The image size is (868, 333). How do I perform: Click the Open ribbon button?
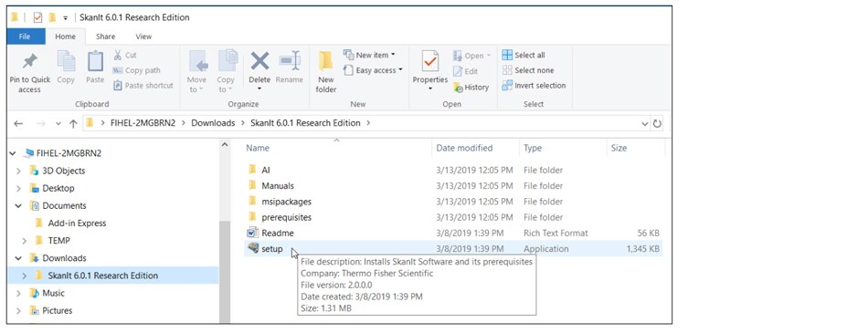[x=472, y=56]
